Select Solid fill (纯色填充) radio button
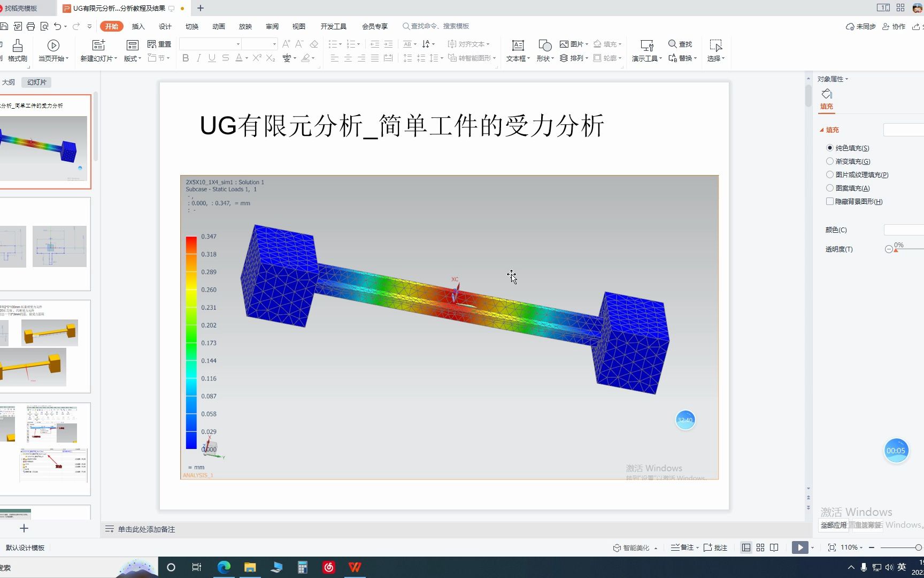Viewport: 924px width, 578px height. pos(830,148)
